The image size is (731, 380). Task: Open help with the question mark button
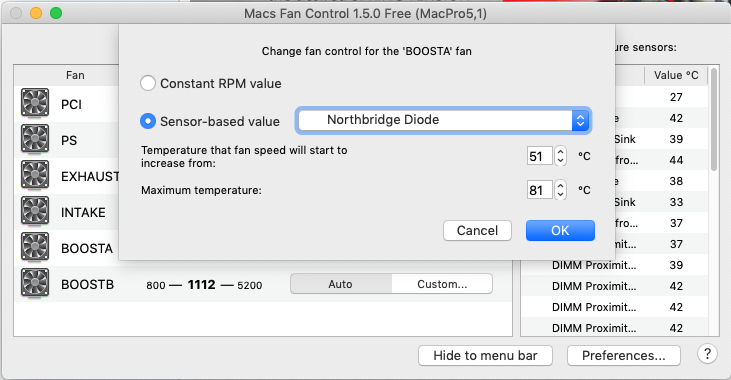(707, 354)
